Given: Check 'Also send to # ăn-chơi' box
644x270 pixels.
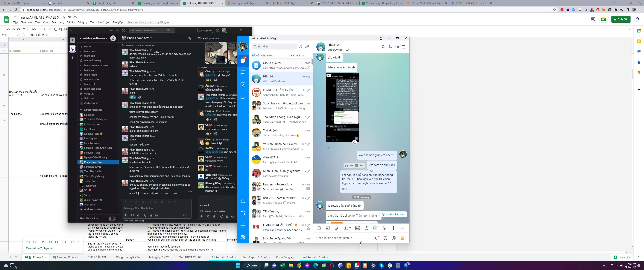Looking at the screenshot, I should coord(201,211).
